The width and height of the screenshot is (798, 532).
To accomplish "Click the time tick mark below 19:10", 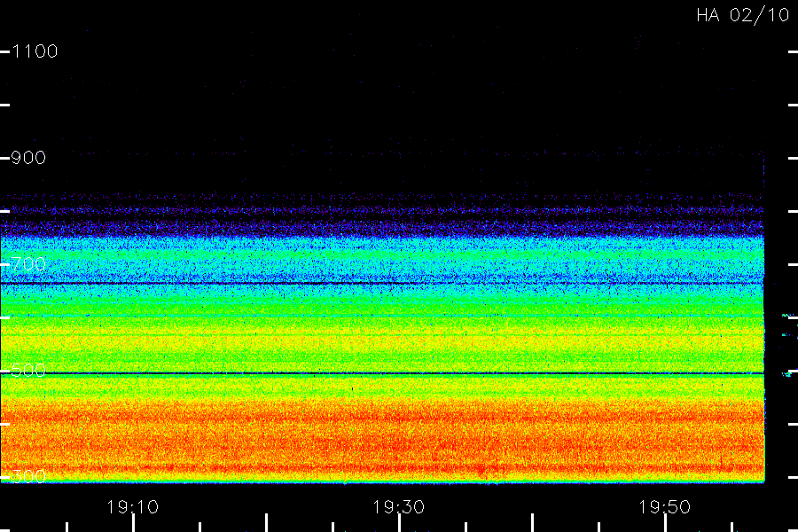I will point(133,523).
